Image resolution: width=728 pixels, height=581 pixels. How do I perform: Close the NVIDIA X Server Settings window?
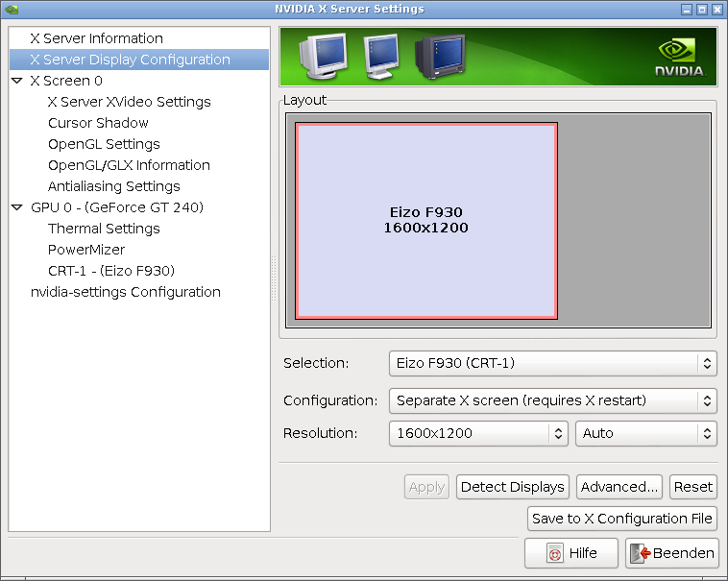pyautogui.click(x=717, y=10)
